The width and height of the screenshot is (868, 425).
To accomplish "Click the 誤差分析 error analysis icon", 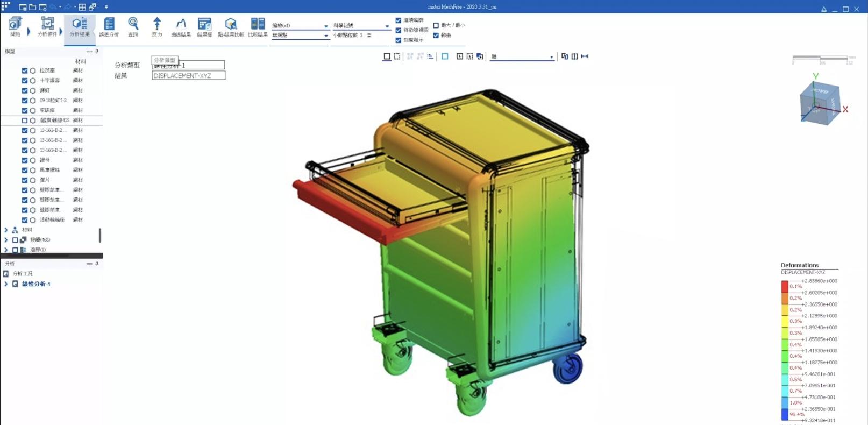I will [109, 26].
